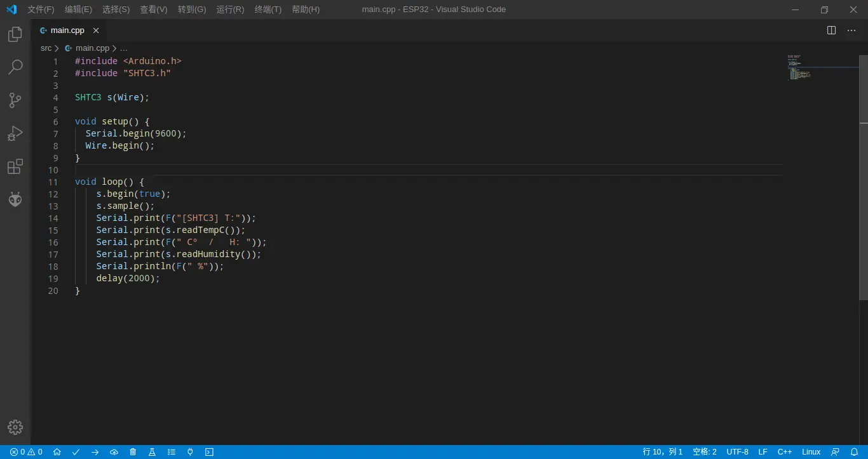Change the C++ language mode

pyautogui.click(x=785, y=452)
